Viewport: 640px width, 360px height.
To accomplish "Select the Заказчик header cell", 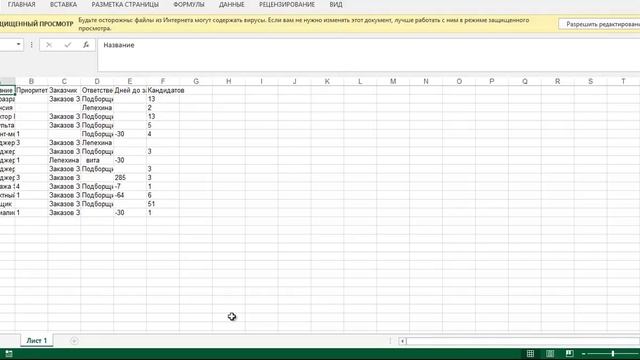I will (x=64, y=90).
